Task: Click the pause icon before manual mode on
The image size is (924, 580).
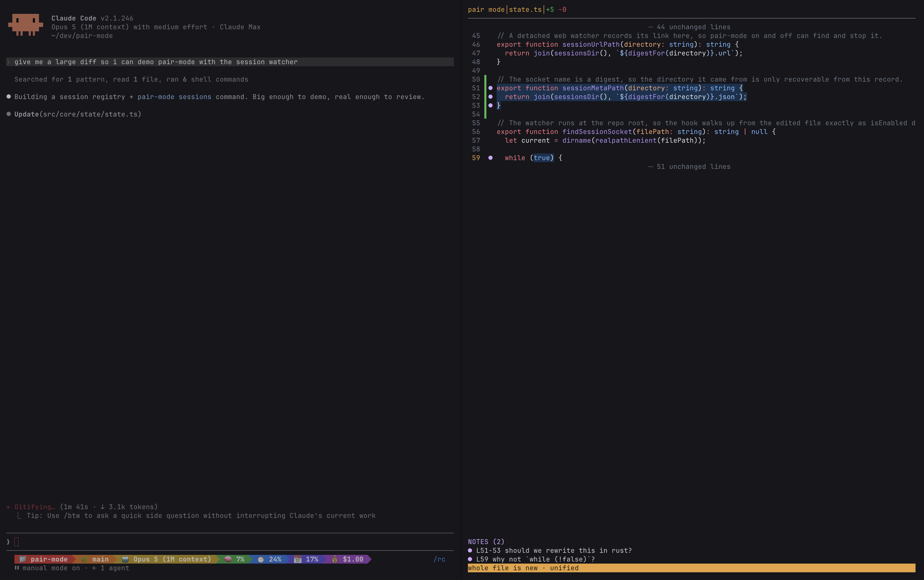Action: pyautogui.click(x=17, y=568)
